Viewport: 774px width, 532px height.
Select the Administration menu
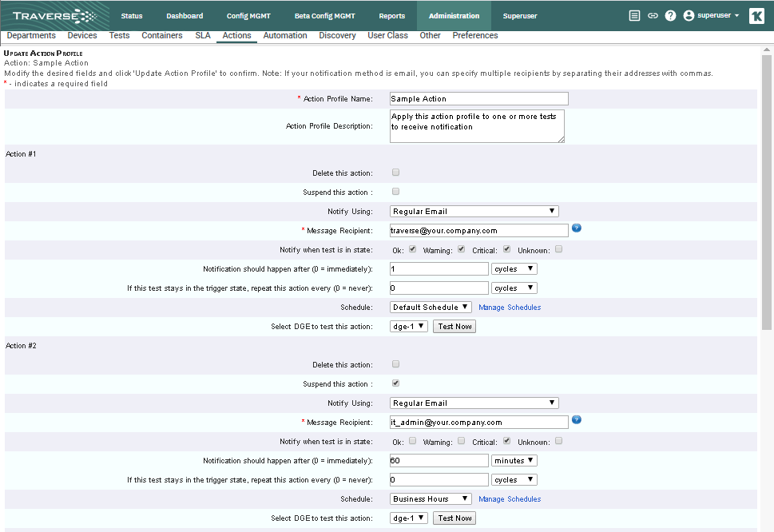point(454,16)
